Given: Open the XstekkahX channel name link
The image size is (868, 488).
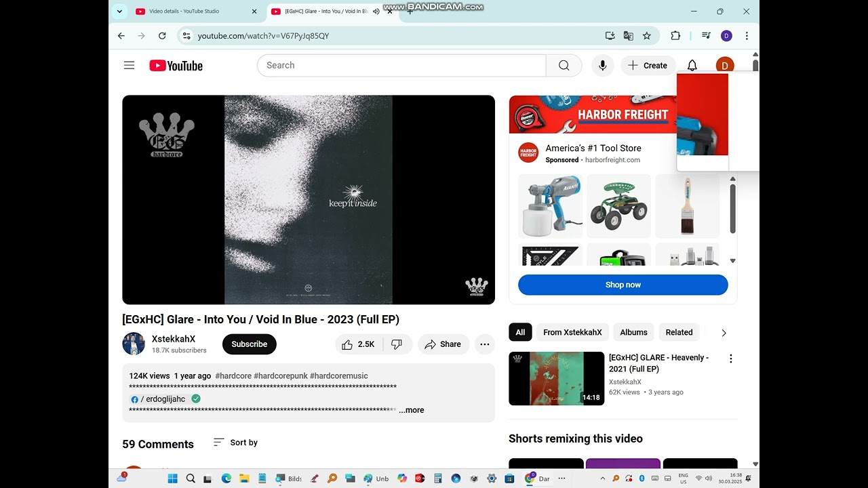Looking at the screenshot, I should coord(174,339).
